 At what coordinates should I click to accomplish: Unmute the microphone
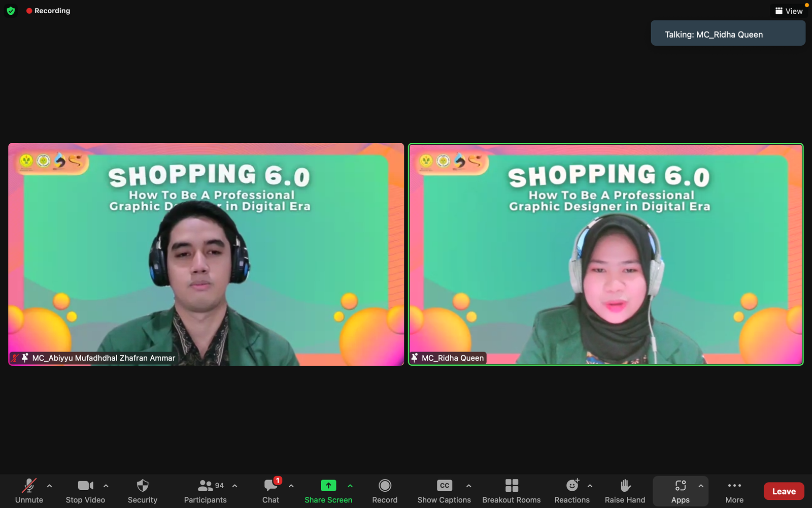click(29, 491)
